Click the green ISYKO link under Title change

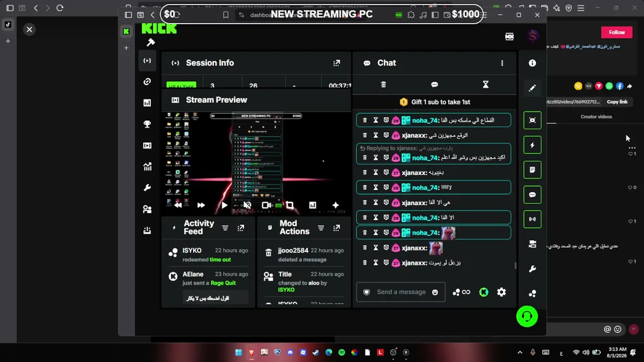point(286,290)
